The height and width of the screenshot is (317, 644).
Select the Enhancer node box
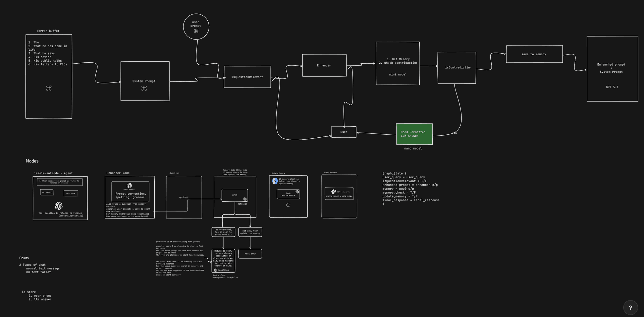(324, 65)
